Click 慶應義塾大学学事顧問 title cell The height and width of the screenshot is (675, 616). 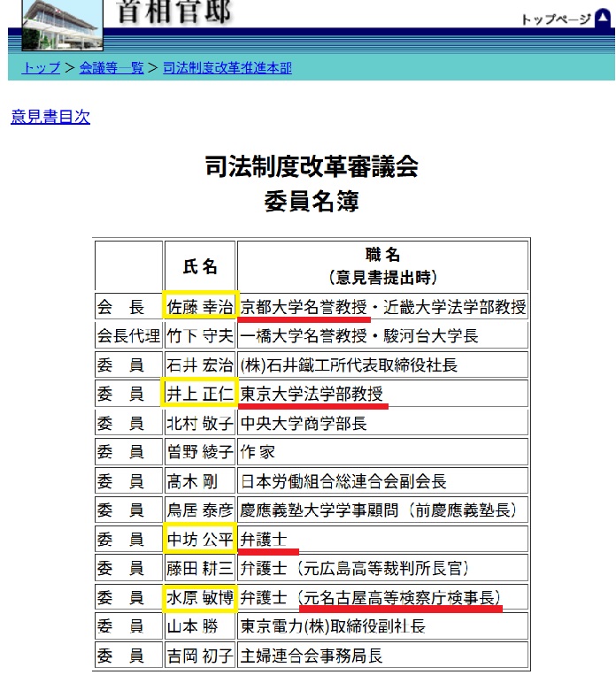tap(382, 510)
